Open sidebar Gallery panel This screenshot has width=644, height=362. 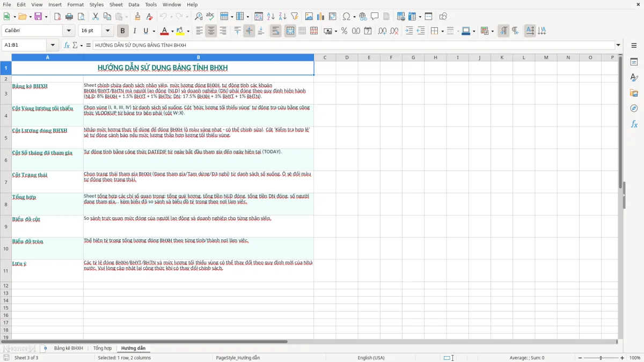tap(634, 93)
